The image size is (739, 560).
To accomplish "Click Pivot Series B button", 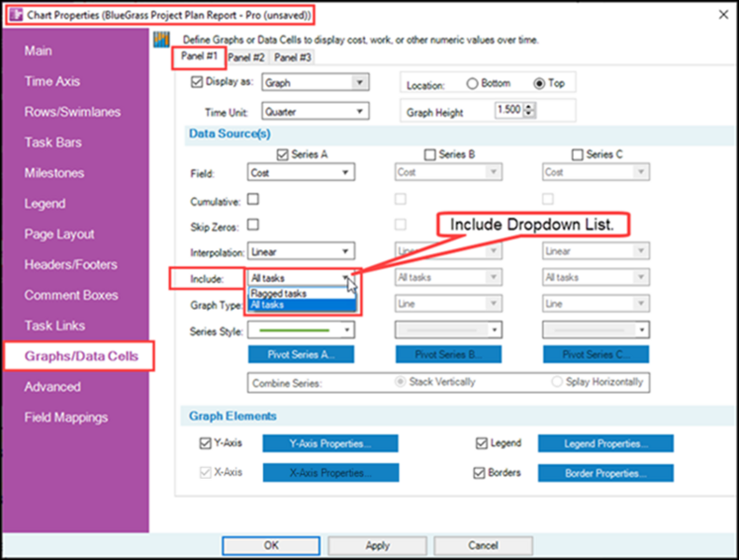I will click(448, 355).
